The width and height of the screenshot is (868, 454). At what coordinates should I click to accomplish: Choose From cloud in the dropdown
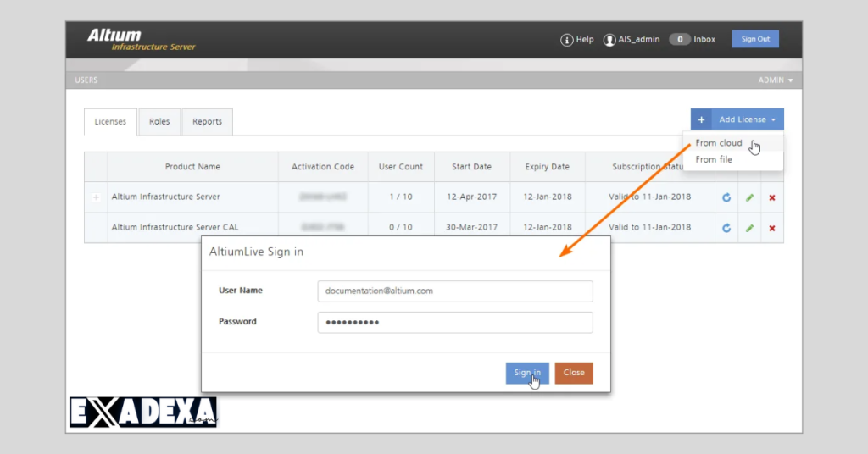[719, 143]
